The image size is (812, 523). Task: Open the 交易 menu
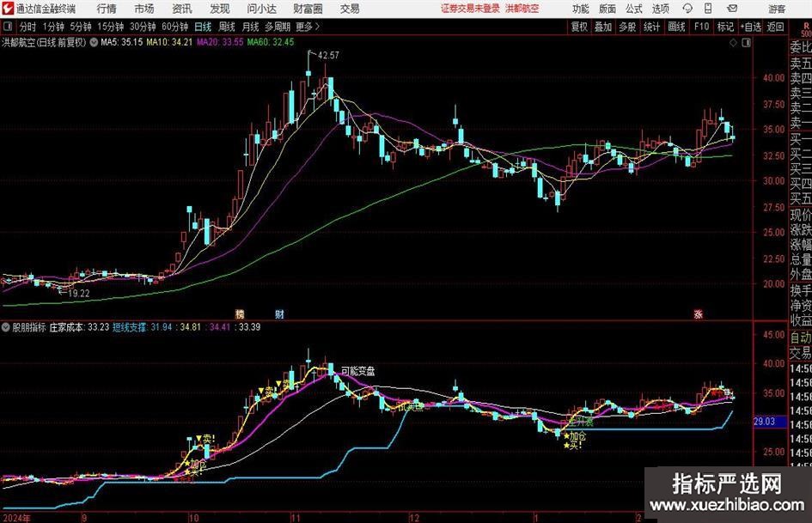coord(350,9)
